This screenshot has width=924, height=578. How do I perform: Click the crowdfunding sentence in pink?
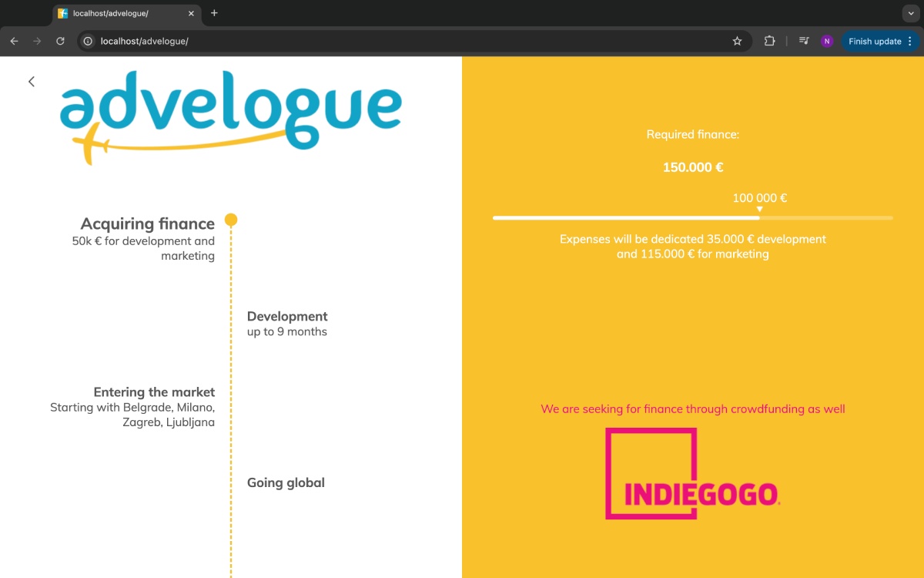tap(693, 408)
